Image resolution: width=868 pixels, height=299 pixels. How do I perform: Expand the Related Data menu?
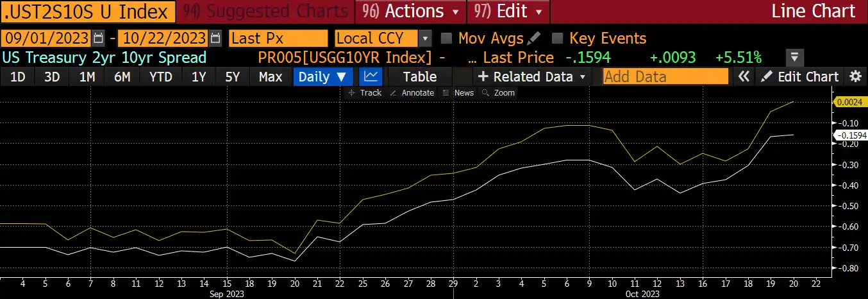coord(531,77)
